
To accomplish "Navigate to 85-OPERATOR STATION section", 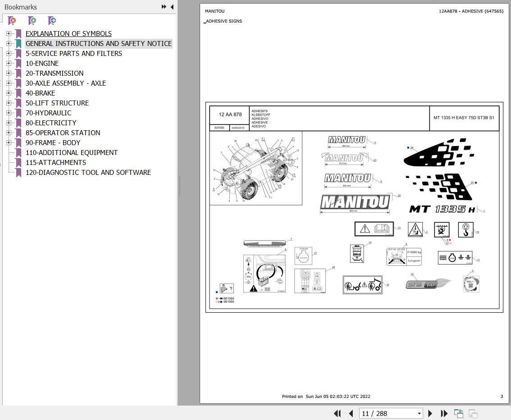I will 63,132.
